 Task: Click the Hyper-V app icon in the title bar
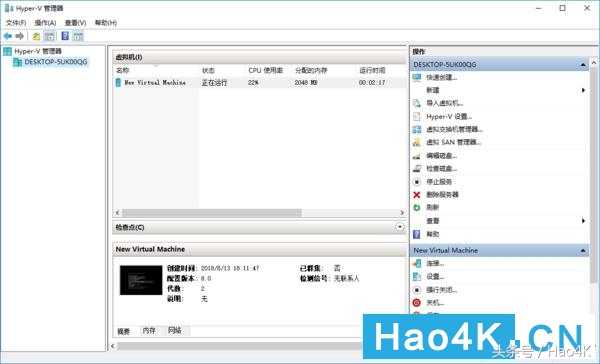tap(8, 8)
